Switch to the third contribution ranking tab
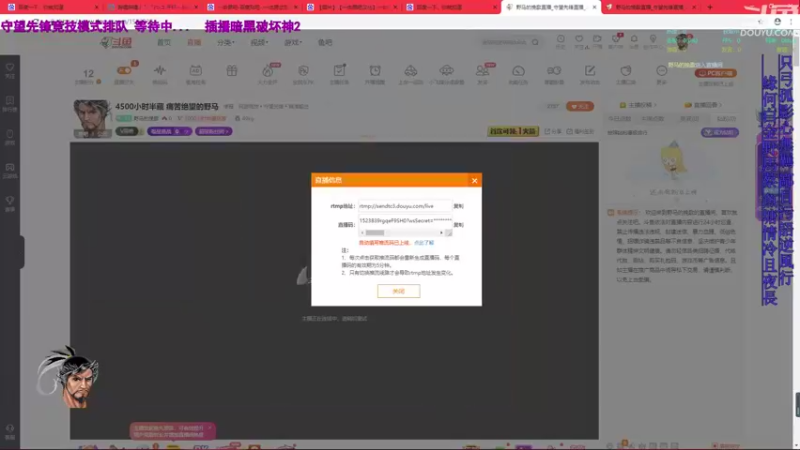800x450 pixels. [689, 118]
